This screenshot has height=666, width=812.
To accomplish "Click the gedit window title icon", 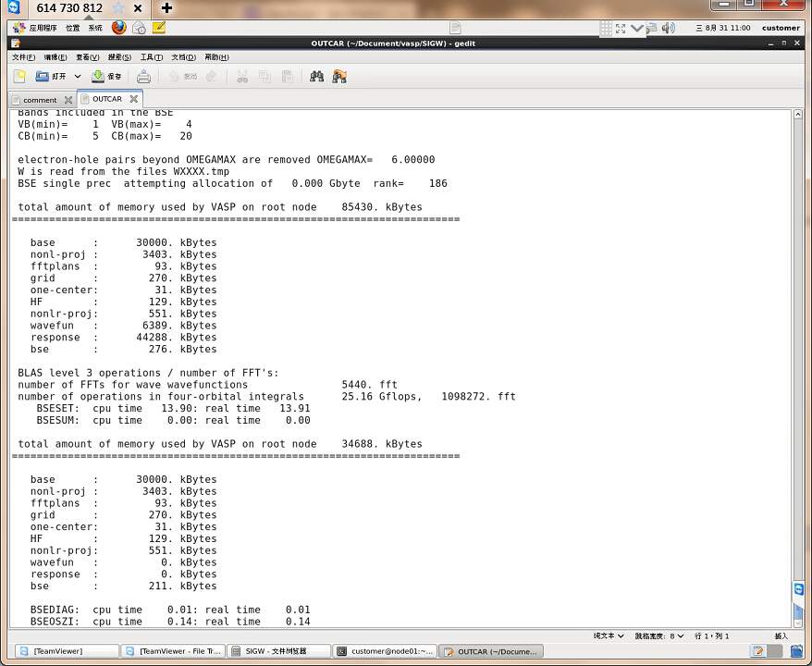I will tap(16, 43).
